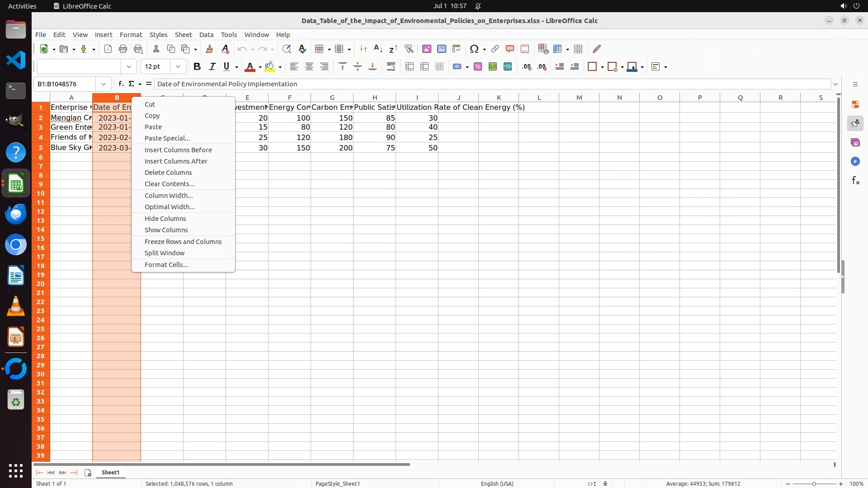Open the Function Wizard icon

coord(121,84)
